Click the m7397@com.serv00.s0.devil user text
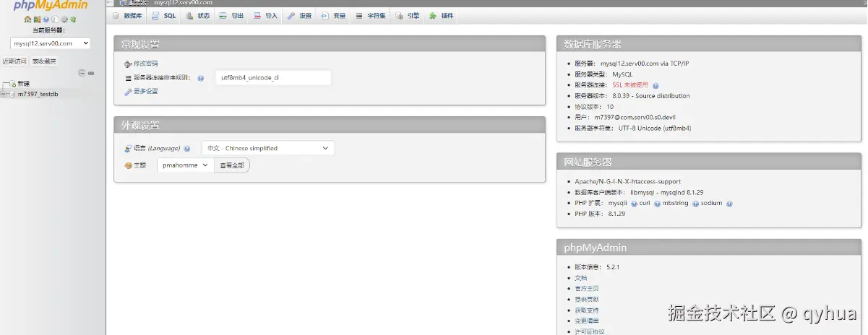868x335 pixels. pyautogui.click(x=635, y=117)
